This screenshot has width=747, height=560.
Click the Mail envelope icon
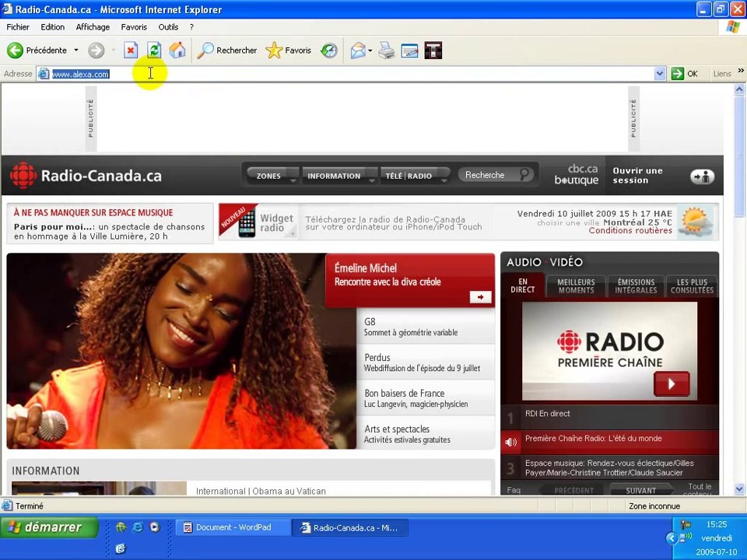tap(358, 50)
